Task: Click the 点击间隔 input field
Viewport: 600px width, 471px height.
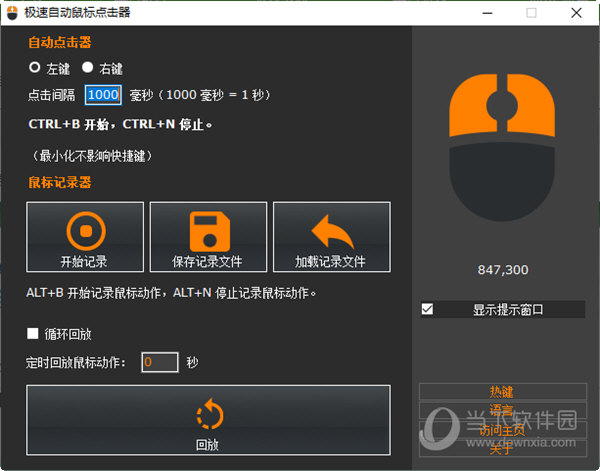Action: (103, 95)
